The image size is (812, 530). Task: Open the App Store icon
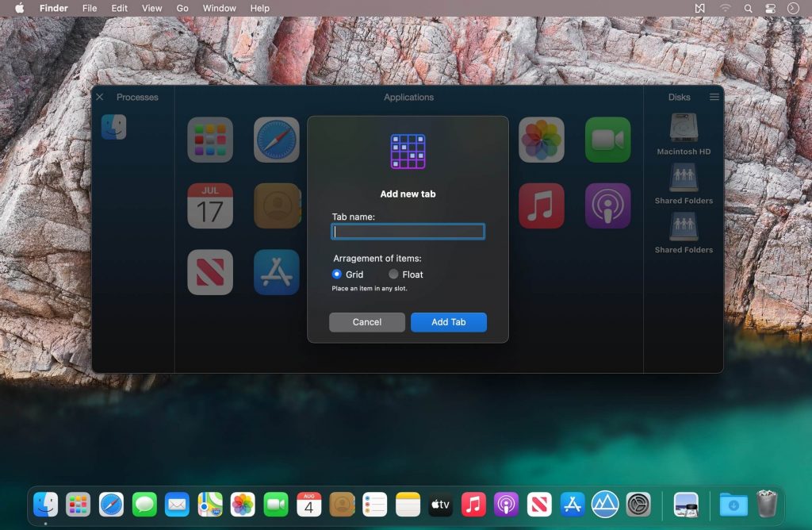point(276,271)
